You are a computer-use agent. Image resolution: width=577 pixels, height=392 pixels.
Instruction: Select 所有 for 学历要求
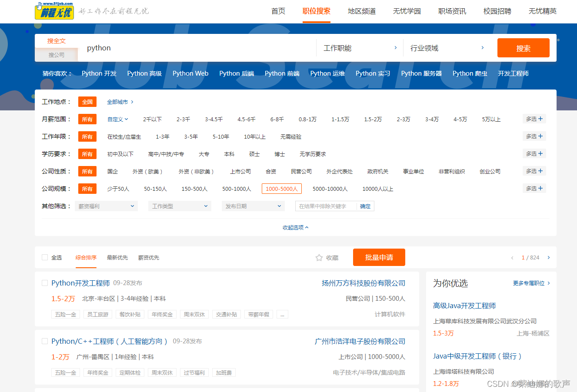tap(87, 154)
